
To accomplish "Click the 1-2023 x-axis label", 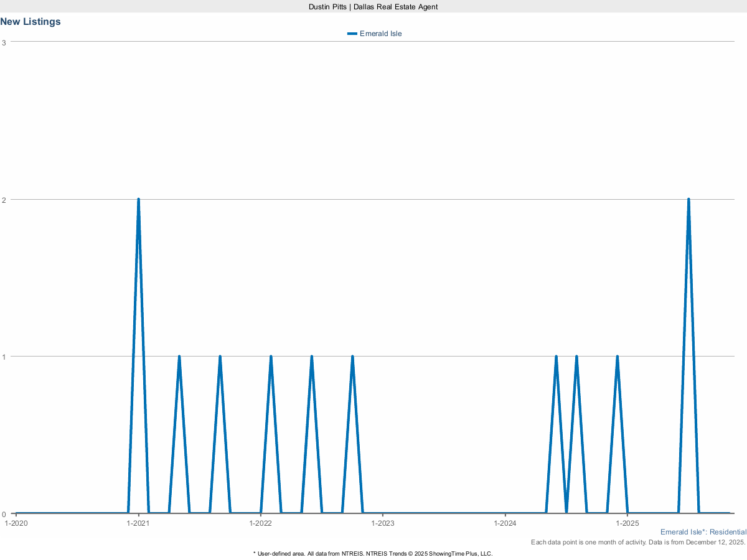I will (383, 523).
